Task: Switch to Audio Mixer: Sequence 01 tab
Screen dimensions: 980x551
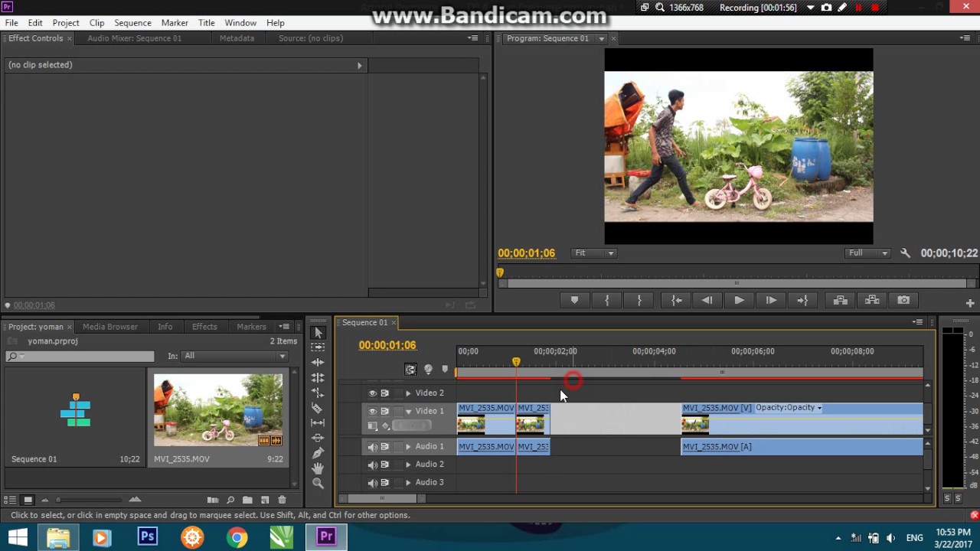Action: click(x=135, y=38)
